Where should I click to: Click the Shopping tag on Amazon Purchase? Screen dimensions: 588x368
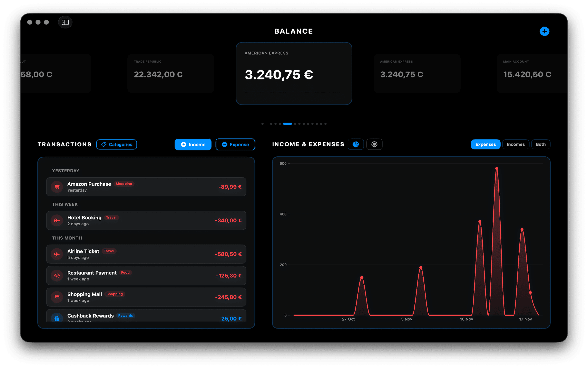[124, 184]
